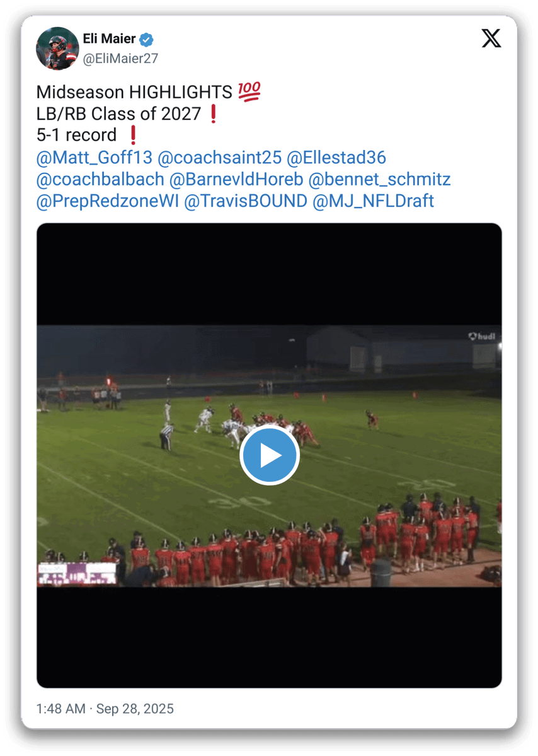Screen dimensions: 538x756
Task: Click the 1:48 AM Sep 28 timestamp
Action: click(105, 708)
